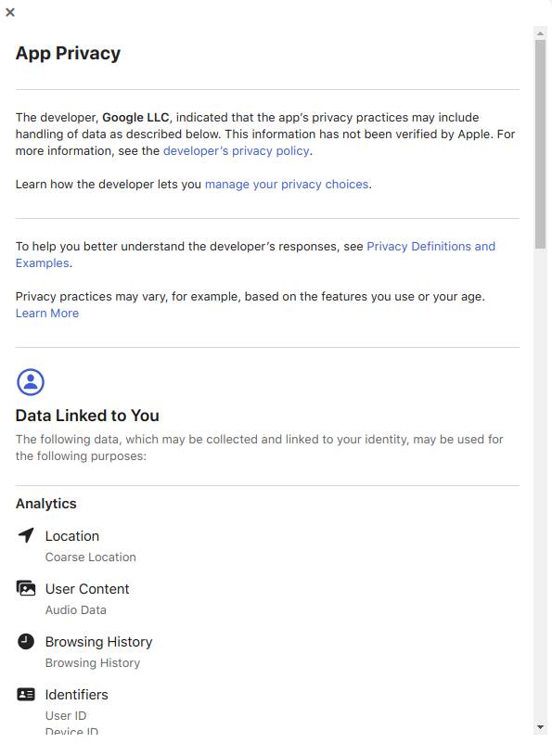Click the blue circular profile icon above Data Linked
This screenshot has width=552, height=756.
[30, 381]
